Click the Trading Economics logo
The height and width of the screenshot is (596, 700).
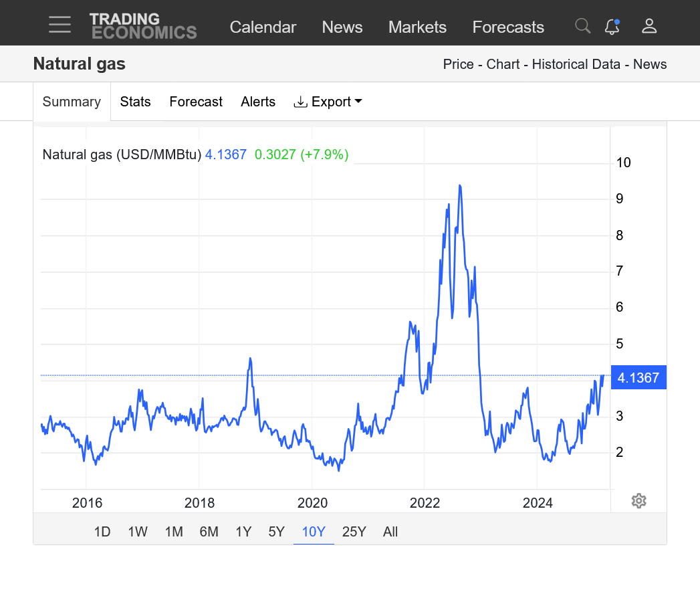click(143, 26)
